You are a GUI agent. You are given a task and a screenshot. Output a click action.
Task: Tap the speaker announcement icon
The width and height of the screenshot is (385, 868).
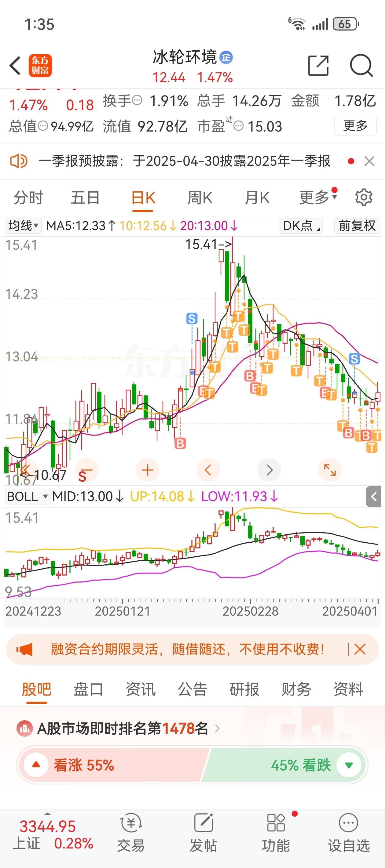point(19,161)
